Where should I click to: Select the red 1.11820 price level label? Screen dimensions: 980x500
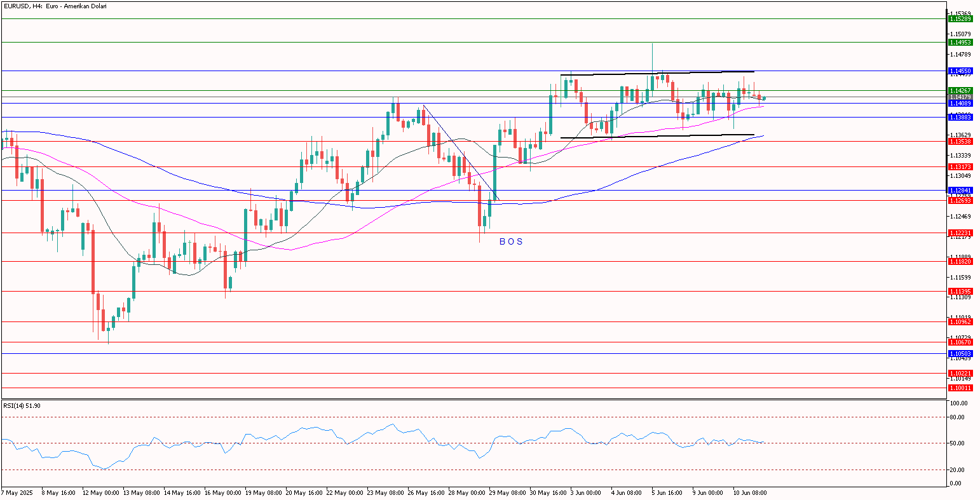click(960, 261)
